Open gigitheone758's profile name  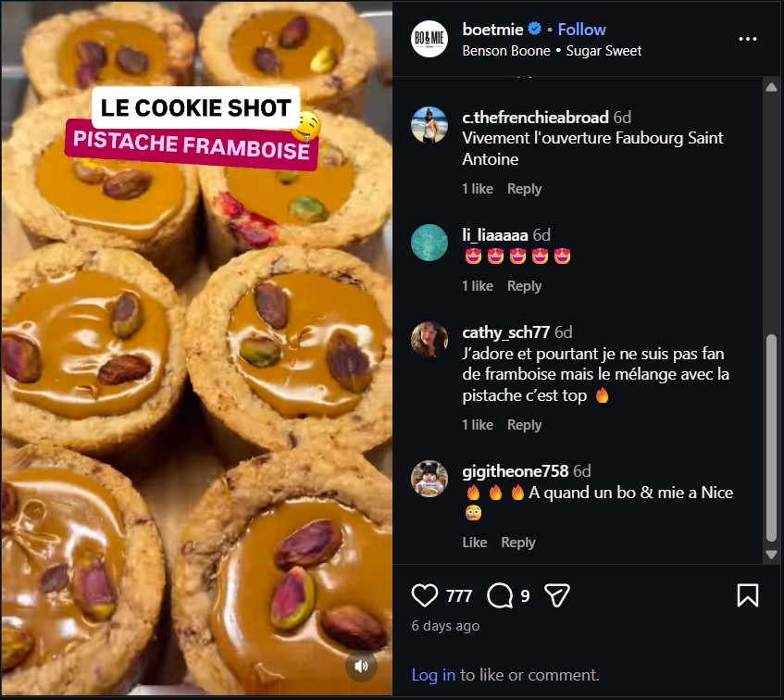514,470
